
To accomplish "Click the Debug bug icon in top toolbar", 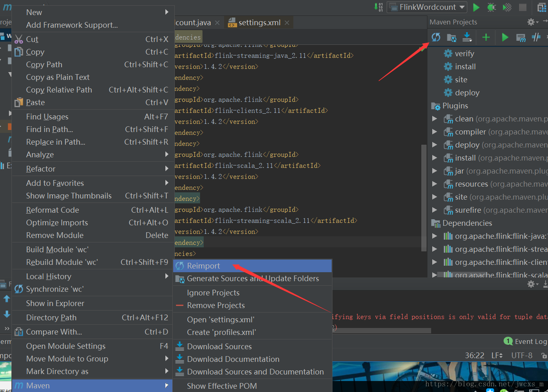I will pyautogui.click(x=491, y=7).
